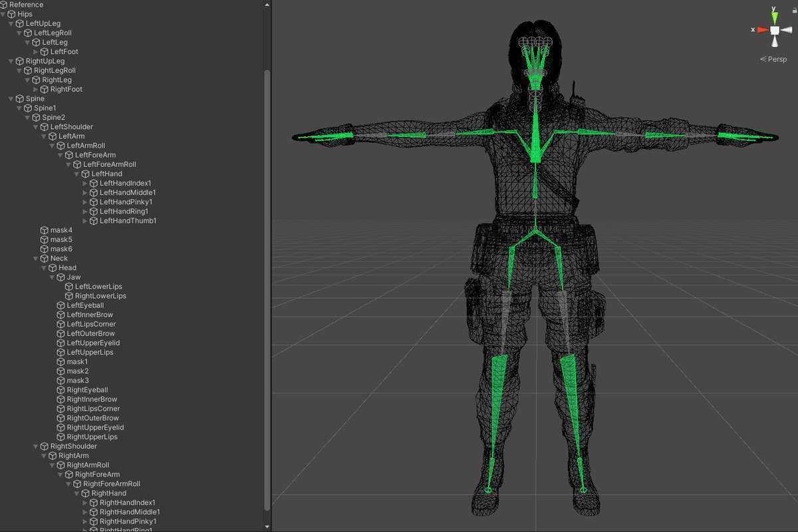Screen dimensions: 798x532
Task: Click the cube icon beside Spine1
Action: coord(29,108)
